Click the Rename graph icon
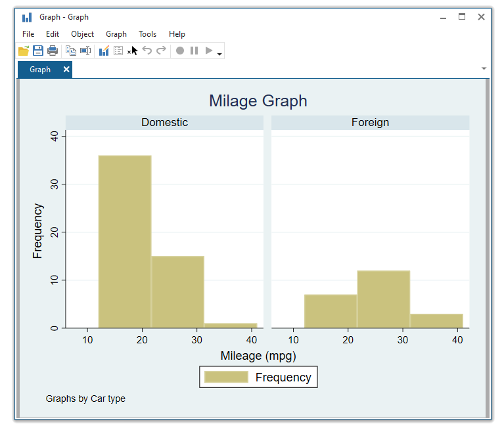 click(85, 51)
